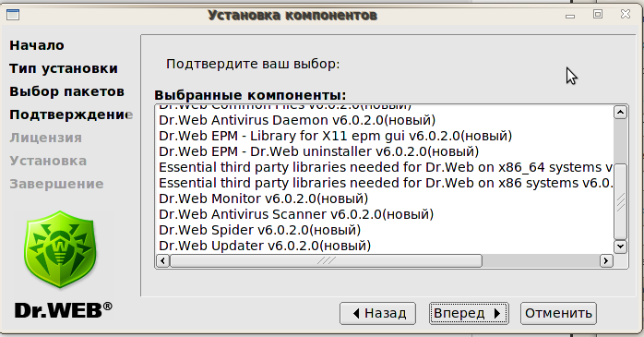
Task: Click the vertical scrollbar up arrow
Action: 620,113
